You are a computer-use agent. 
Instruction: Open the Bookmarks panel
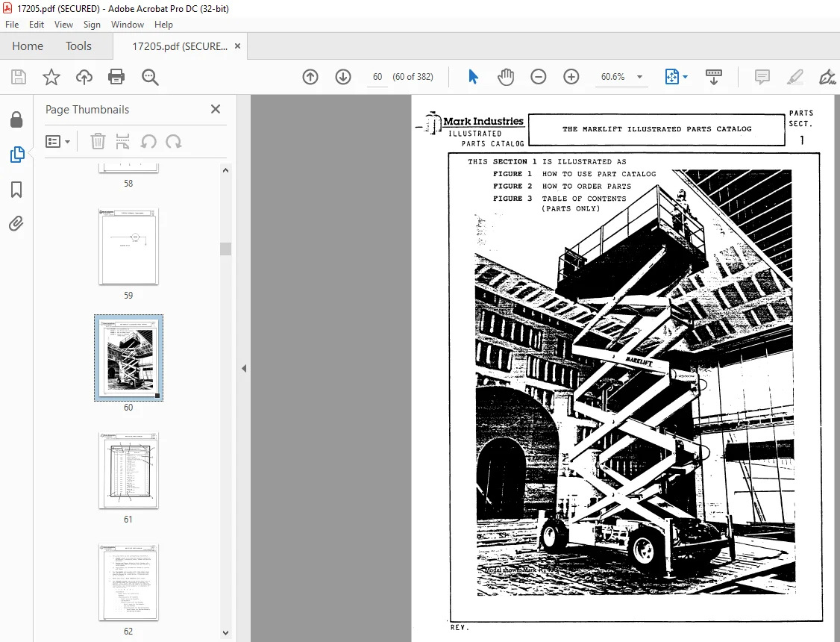(16, 189)
